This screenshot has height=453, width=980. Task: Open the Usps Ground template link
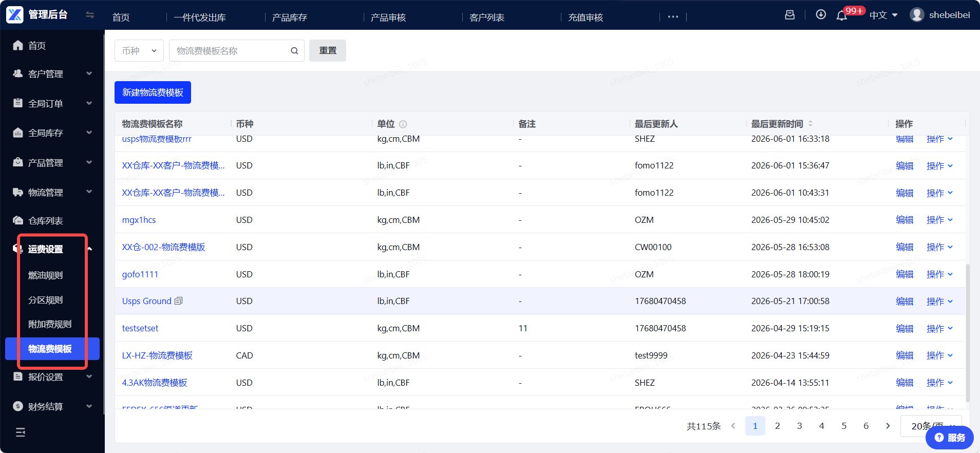click(147, 301)
